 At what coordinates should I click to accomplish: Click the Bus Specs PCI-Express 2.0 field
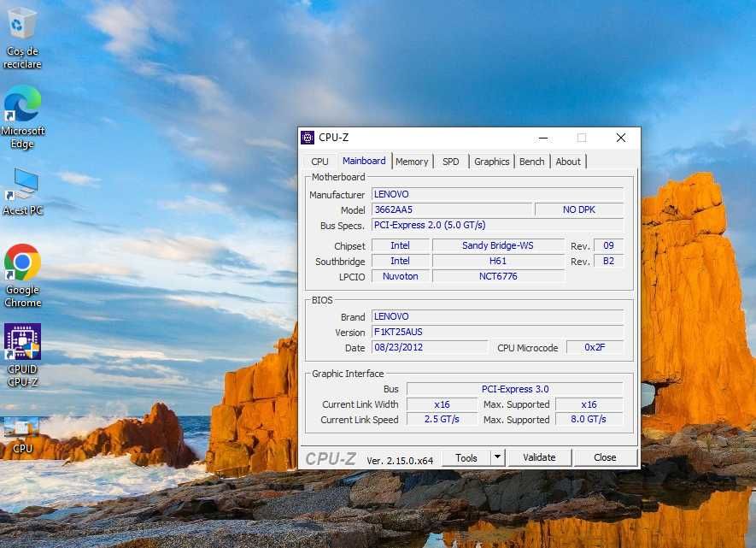coord(497,225)
